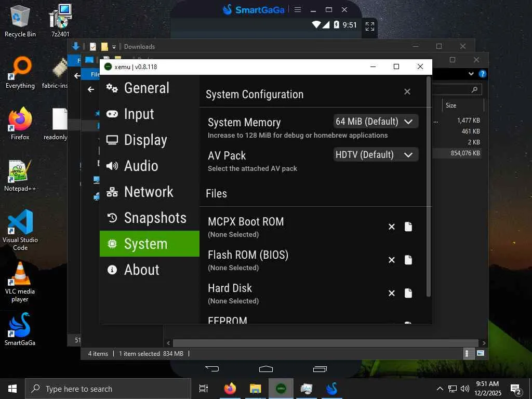Viewport: 532px width, 399px height.
Task: Open the SmartGaGa hamburger menu
Action: point(298,9)
